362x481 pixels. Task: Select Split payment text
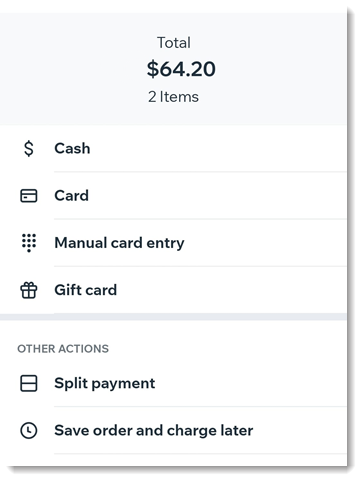tap(105, 383)
